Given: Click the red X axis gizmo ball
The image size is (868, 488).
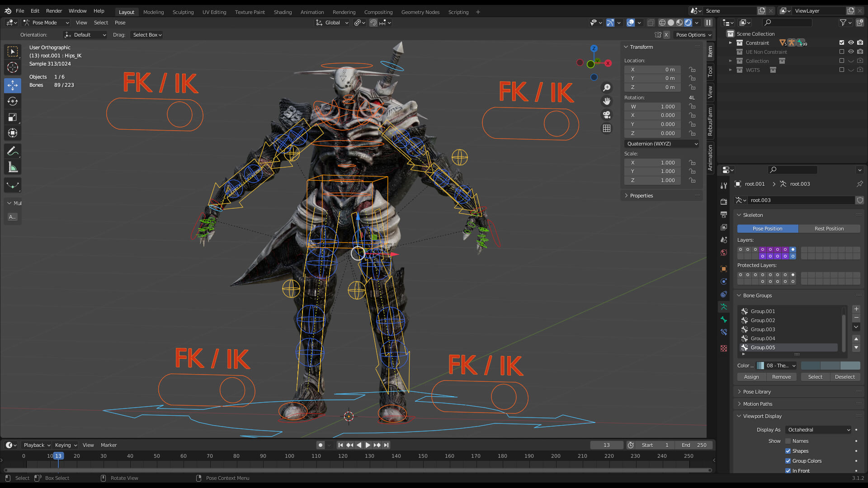Looking at the screenshot, I should coord(608,63).
